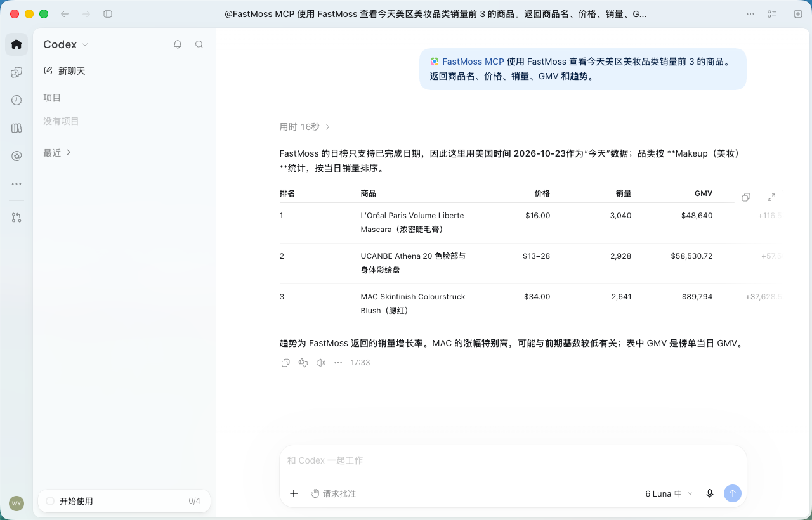Click the MAC Skinfinish Colourstruck Blush cell
This screenshot has width=812, height=520.
pyautogui.click(x=413, y=304)
